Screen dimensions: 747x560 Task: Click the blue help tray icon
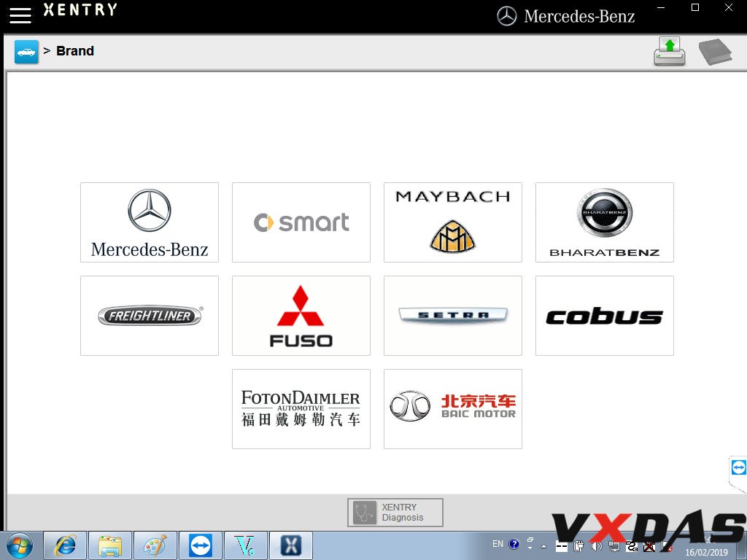pos(514,544)
